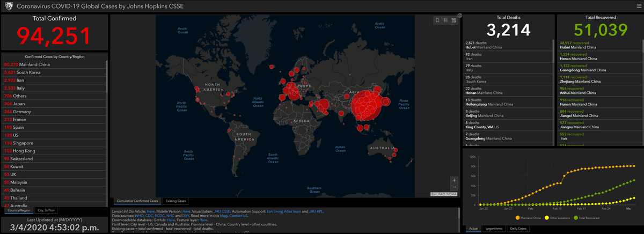Open the bookmarks icon on the map
Viewport: 644px width, 234px height.
(x=438, y=20)
